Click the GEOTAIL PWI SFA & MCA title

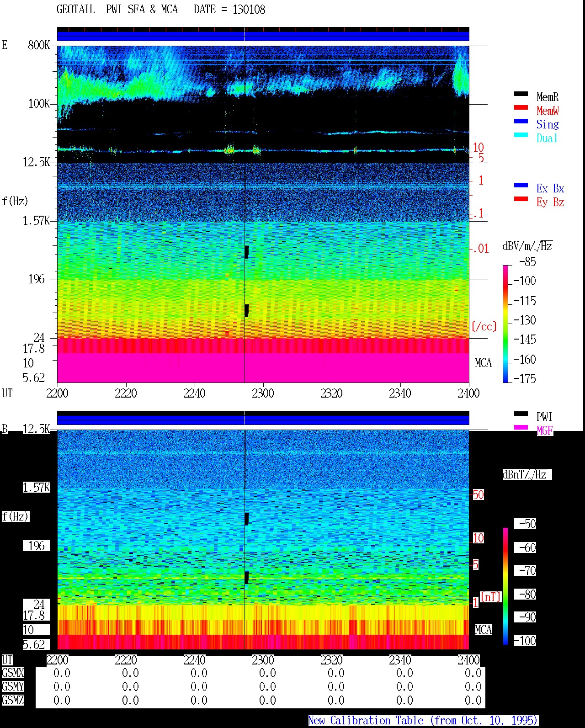pos(117,10)
